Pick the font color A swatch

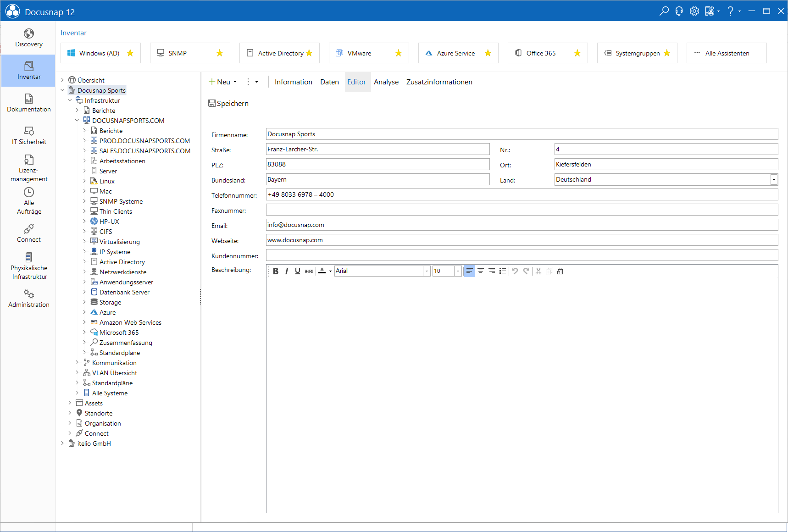tap(322, 271)
